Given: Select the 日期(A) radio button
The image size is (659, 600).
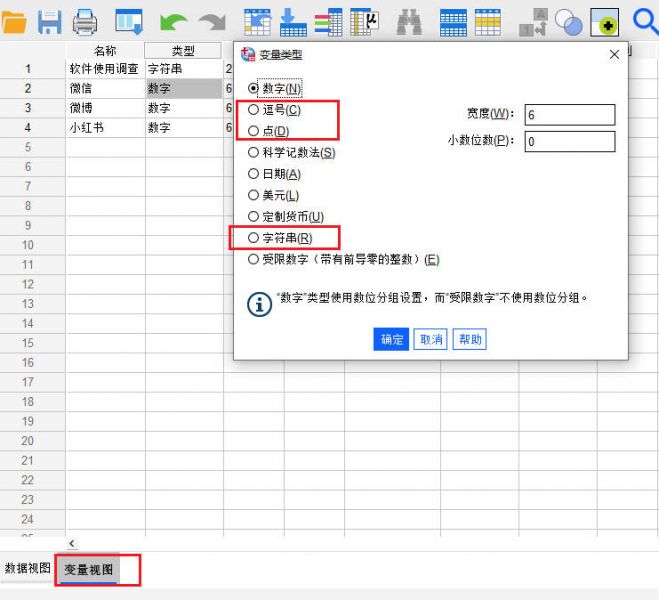Looking at the screenshot, I should [x=253, y=174].
